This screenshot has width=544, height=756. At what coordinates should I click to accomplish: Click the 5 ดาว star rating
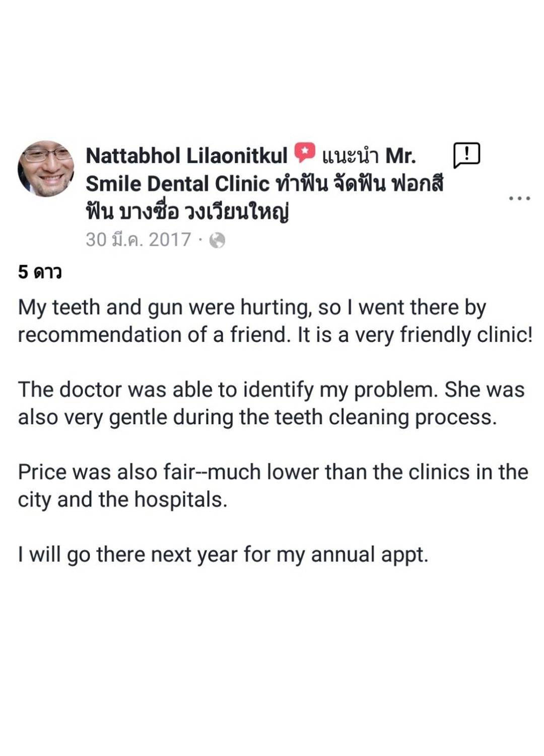(40, 272)
